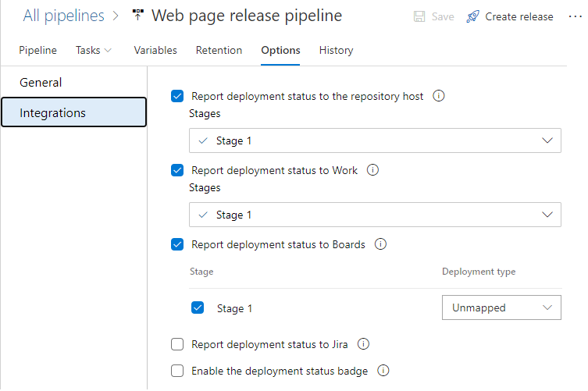Viewport: 588px width, 391px height.
Task: Expand the Stages dropdown under Report to Work
Action: (375, 215)
